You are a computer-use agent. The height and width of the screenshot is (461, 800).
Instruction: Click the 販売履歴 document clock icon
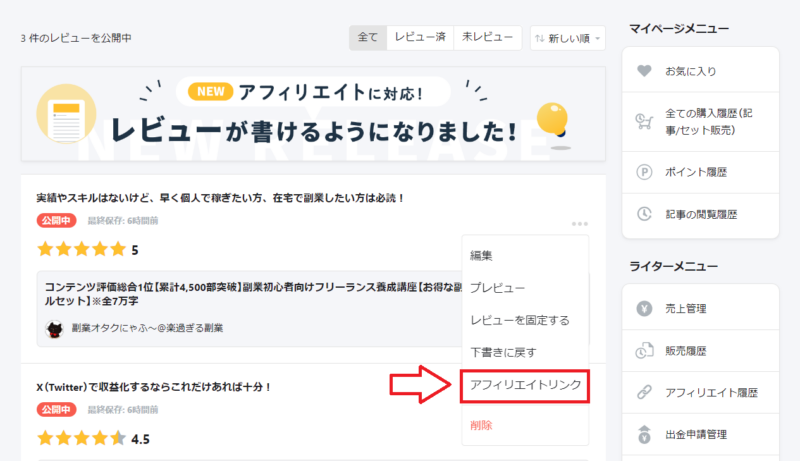coord(644,351)
